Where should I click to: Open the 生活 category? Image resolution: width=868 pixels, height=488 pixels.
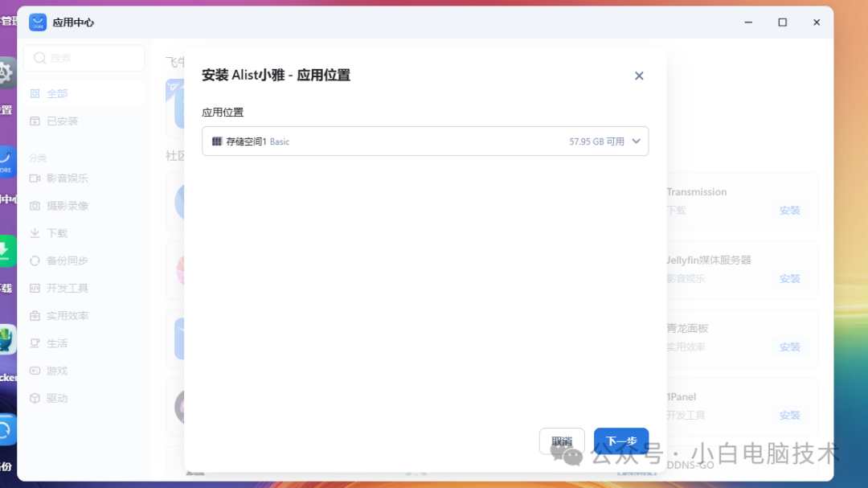[84, 343]
